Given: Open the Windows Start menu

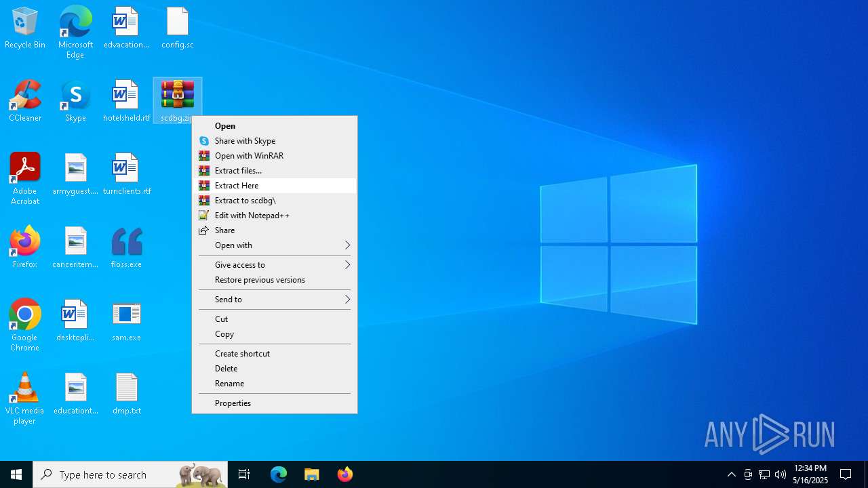Looking at the screenshot, I should pos(16,474).
